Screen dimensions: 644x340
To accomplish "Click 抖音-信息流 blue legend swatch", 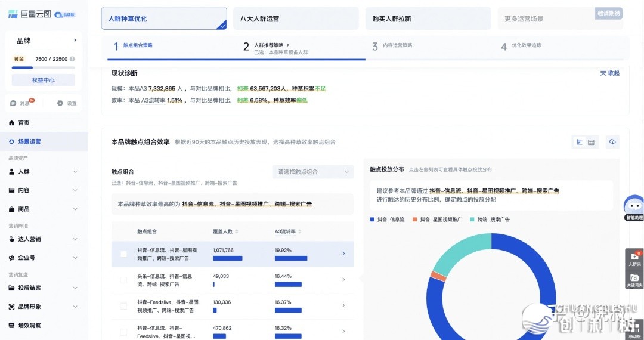I will coord(372,220).
